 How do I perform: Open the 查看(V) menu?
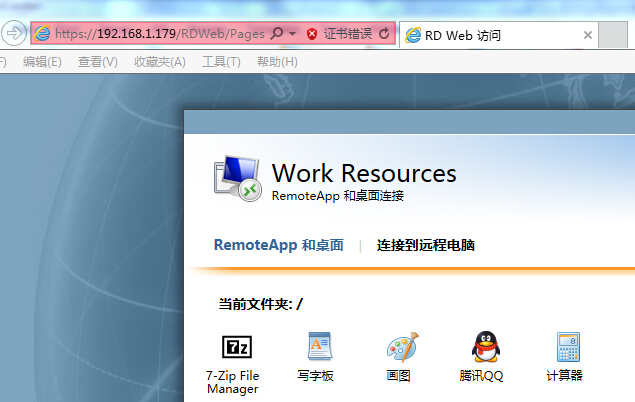98,62
